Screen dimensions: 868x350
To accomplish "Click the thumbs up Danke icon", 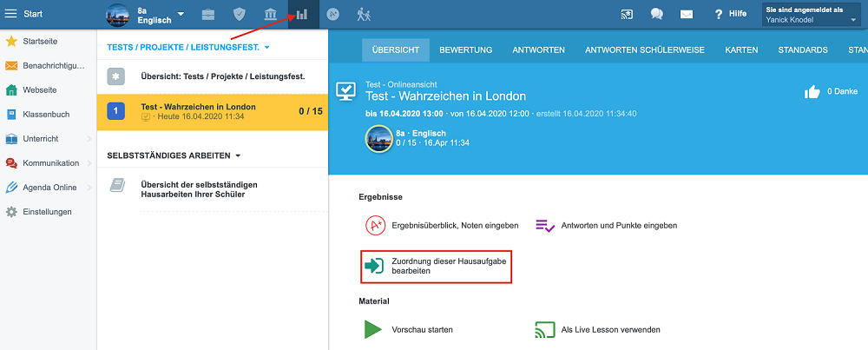I will [812, 92].
